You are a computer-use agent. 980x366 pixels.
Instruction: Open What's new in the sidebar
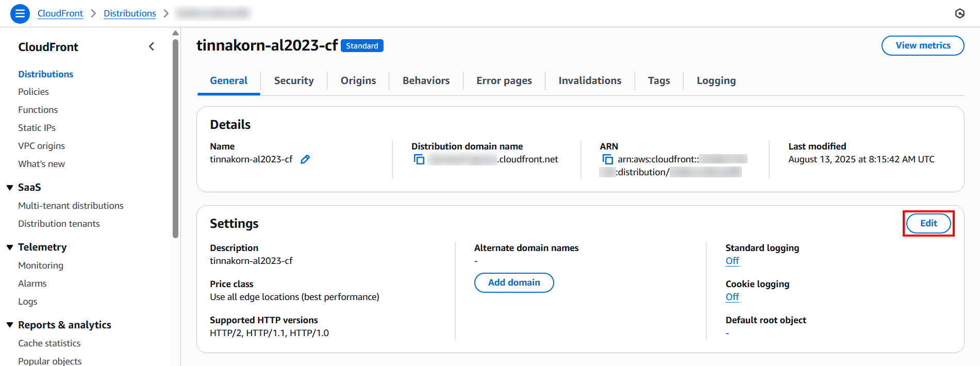click(x=41, y=164)
